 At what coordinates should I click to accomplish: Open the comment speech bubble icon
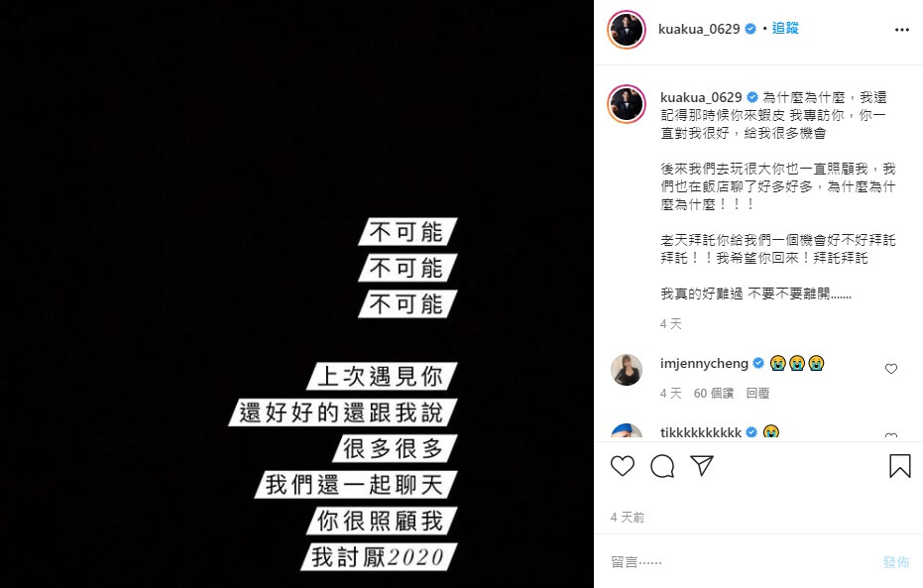(662, 466)
